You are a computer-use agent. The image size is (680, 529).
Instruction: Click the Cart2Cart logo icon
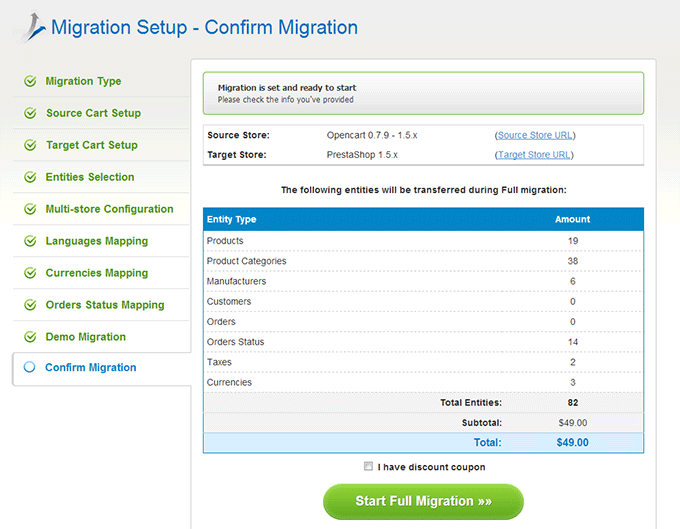click(x=30, y=27)
